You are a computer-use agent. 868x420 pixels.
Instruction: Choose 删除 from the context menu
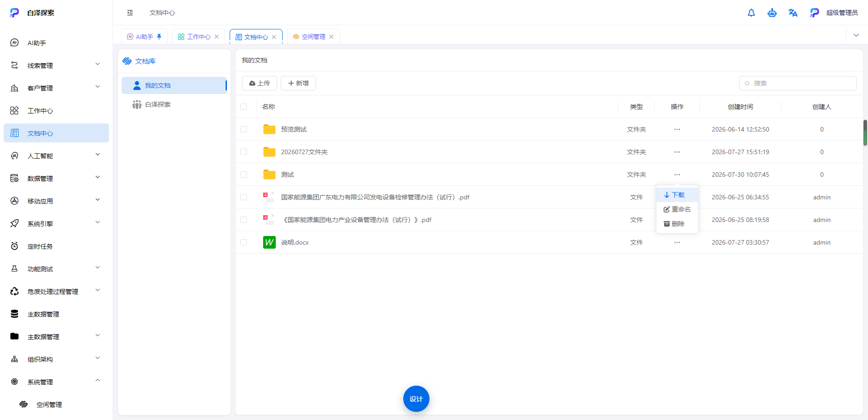point(677,224)
